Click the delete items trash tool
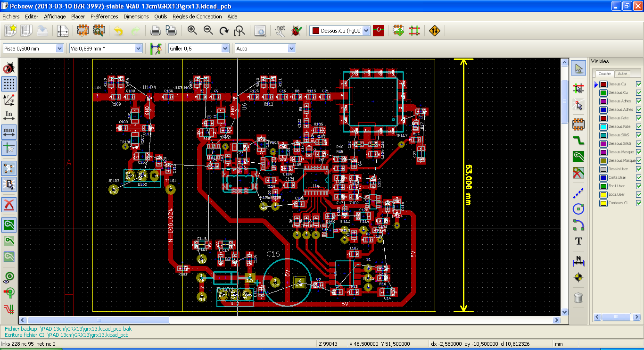Image resolution: width=644 pixels, height=350 pixels. [x=578, y=298]
